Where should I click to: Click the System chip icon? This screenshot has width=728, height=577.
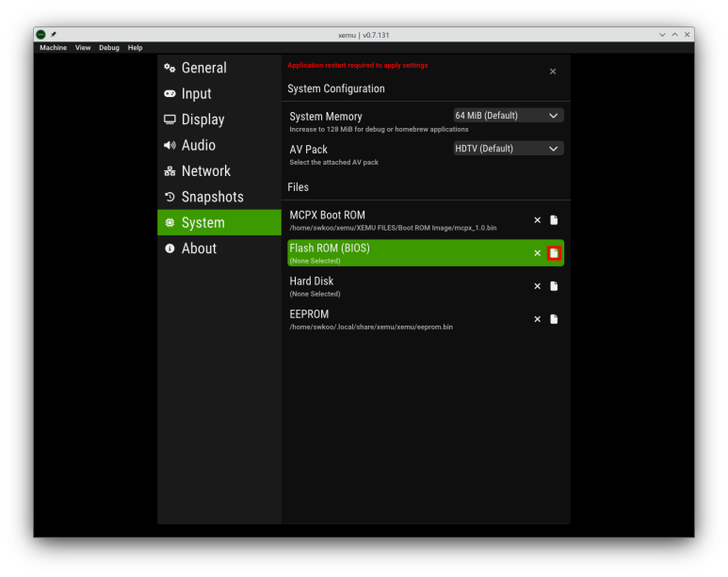coord(170,223)
